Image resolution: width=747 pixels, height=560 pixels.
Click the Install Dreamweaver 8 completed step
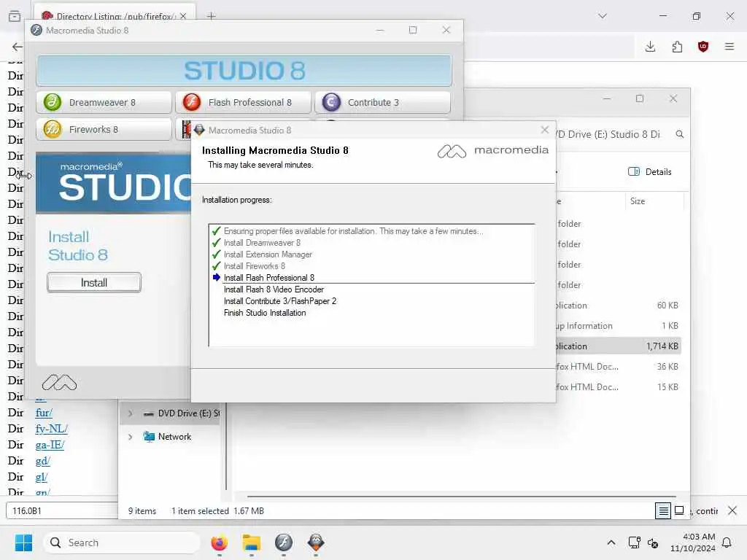click(262, 243)
